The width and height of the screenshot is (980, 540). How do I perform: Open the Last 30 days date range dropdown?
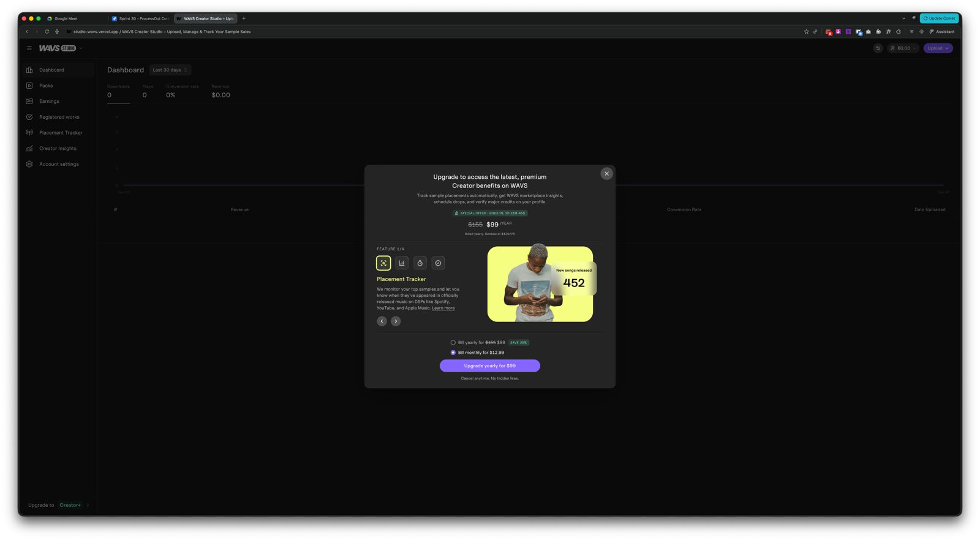coord(170,70)
